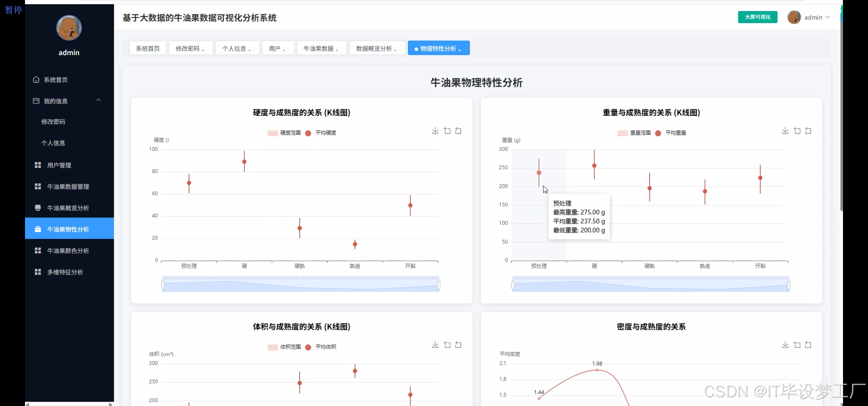Click left handle of hardness chart zoom slider

coord(163,285)
